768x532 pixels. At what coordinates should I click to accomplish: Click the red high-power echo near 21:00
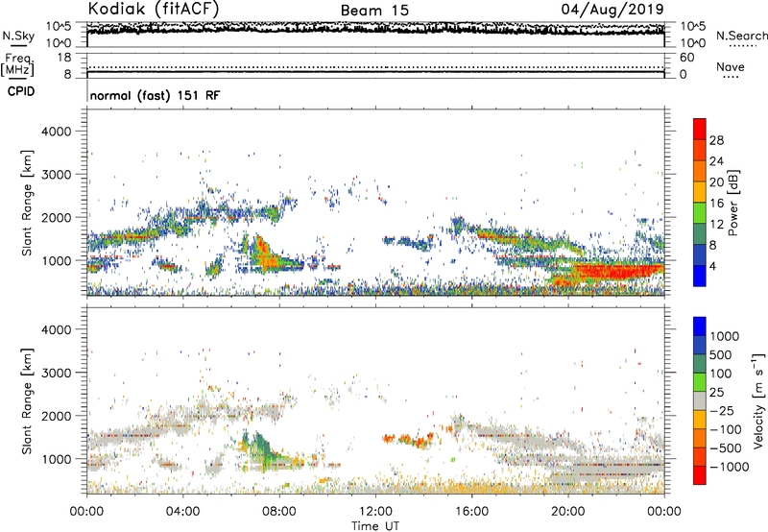[616, 271]
